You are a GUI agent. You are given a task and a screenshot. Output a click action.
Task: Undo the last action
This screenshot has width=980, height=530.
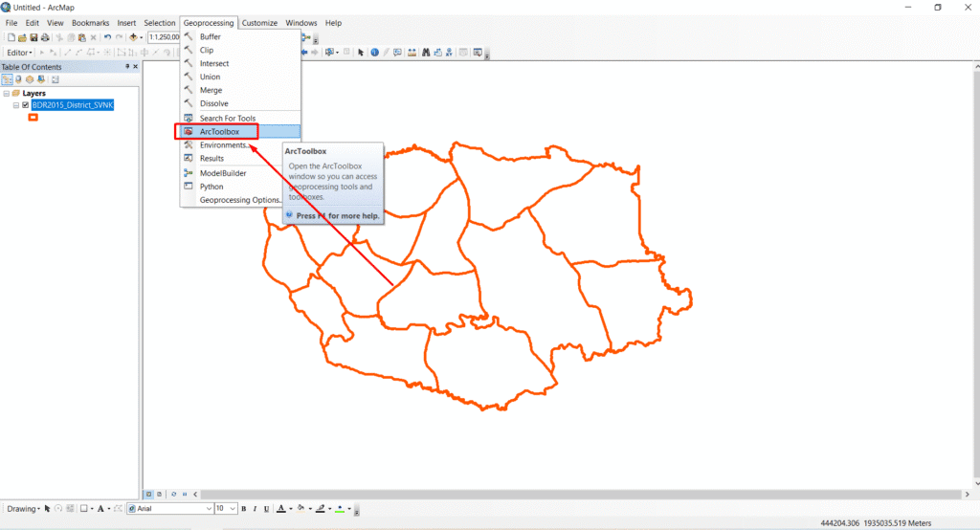coord(107,37)
